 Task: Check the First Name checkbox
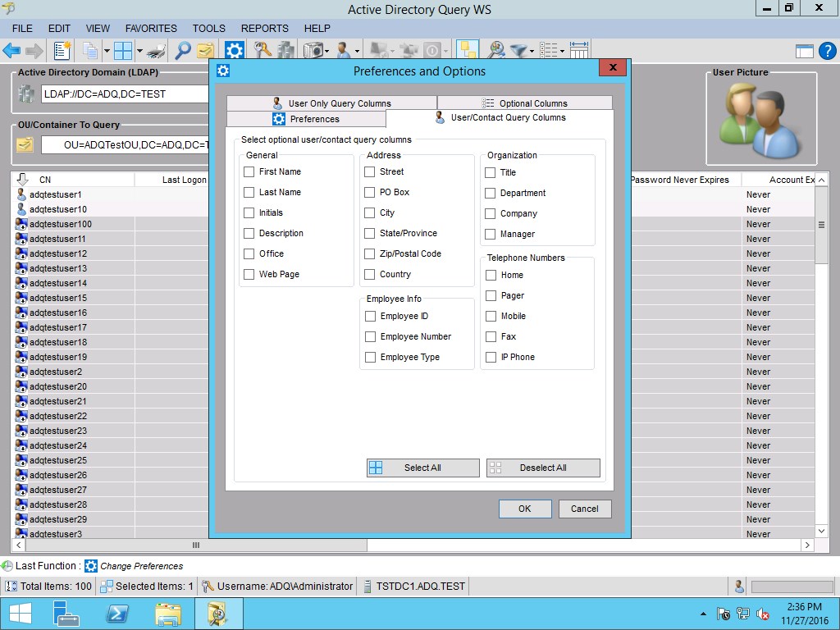249,172
